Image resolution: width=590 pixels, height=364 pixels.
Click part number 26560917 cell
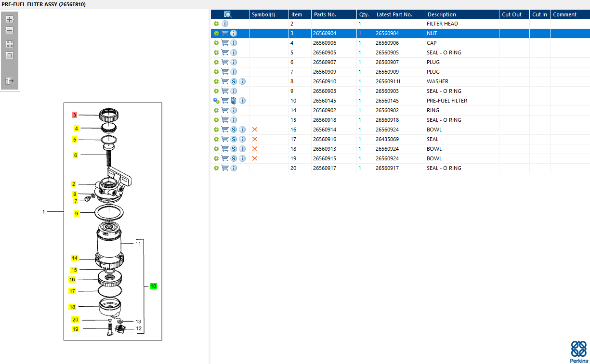coord(334,168)
